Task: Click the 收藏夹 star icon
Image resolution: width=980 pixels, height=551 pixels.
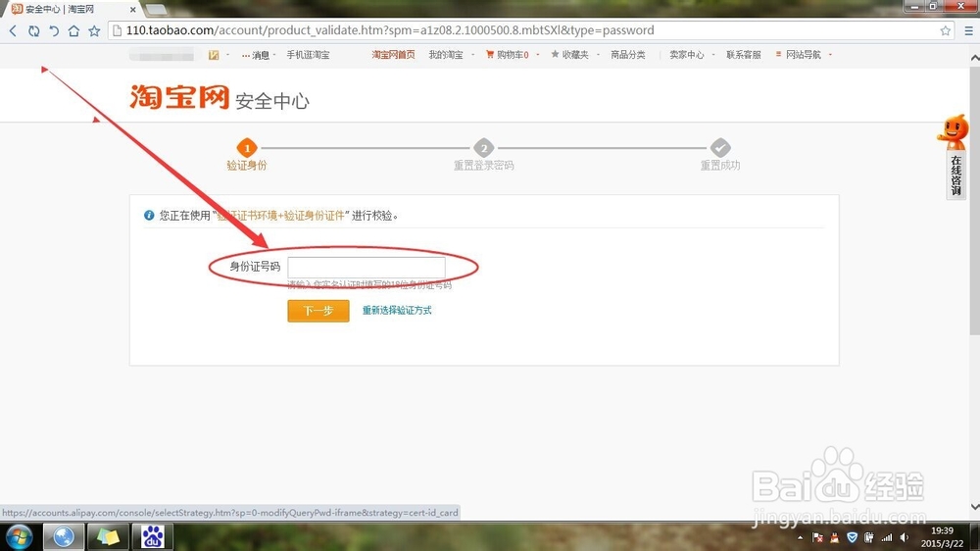Action: (555, 54)
